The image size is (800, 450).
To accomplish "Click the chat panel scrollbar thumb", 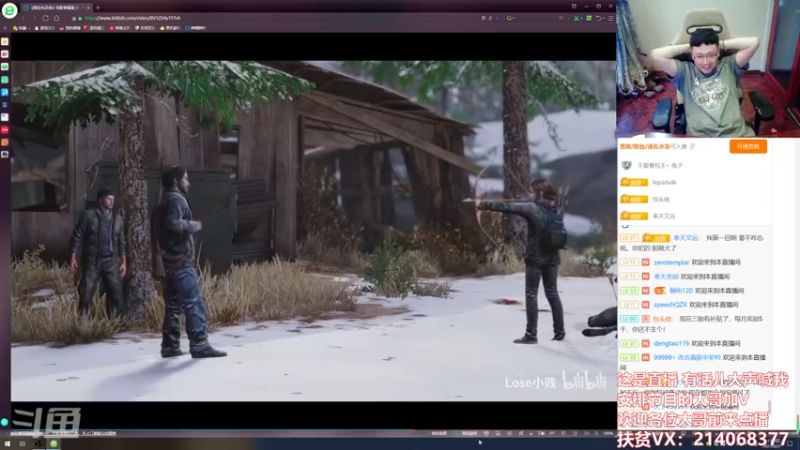I will pyautogui.click(x=769, y=407).
